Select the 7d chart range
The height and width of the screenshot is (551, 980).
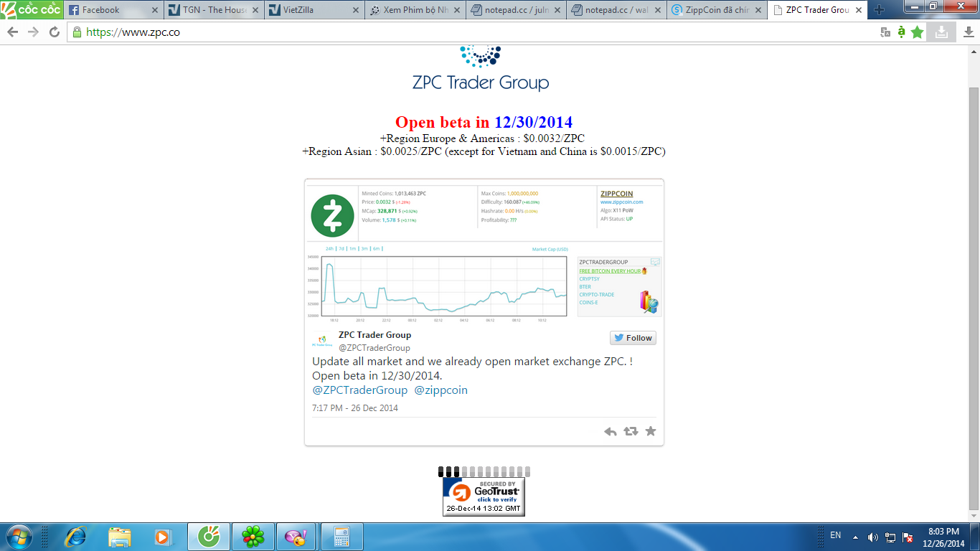[x=342, y=248]
